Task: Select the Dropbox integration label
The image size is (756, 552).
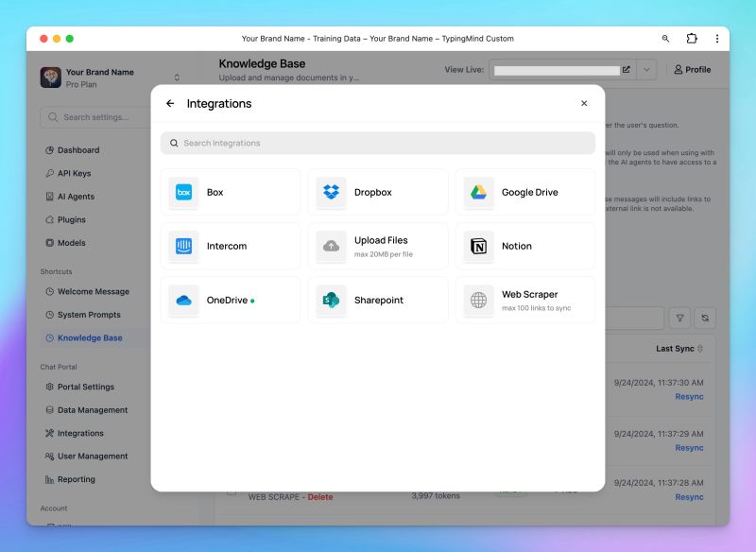Action: click(x=372, y=193)
